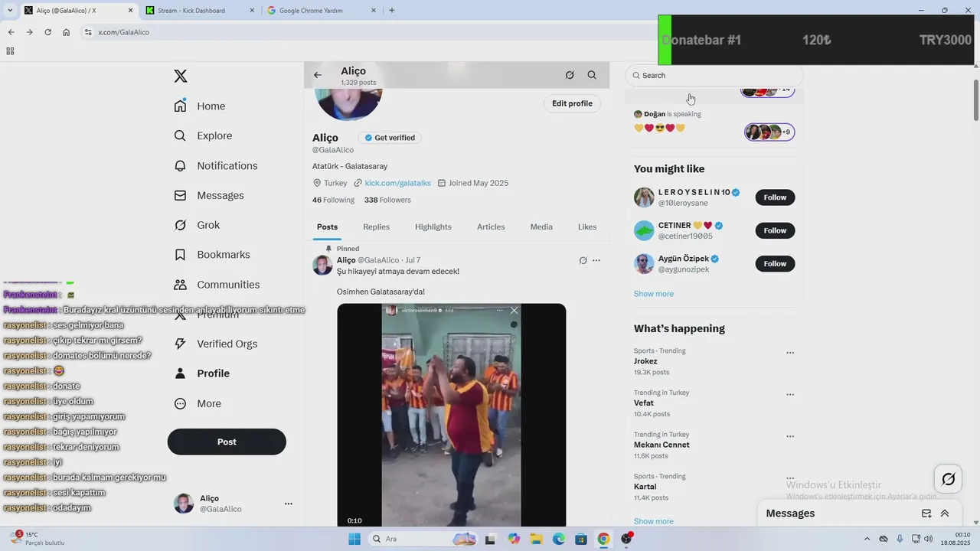Open OBS icon in the taskbar
Viewport: 980px width, 551px height.
[626, 539]
